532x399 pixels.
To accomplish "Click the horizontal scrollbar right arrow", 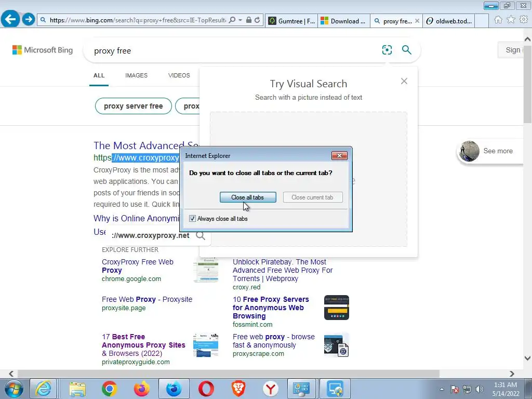I will [512, 374].
